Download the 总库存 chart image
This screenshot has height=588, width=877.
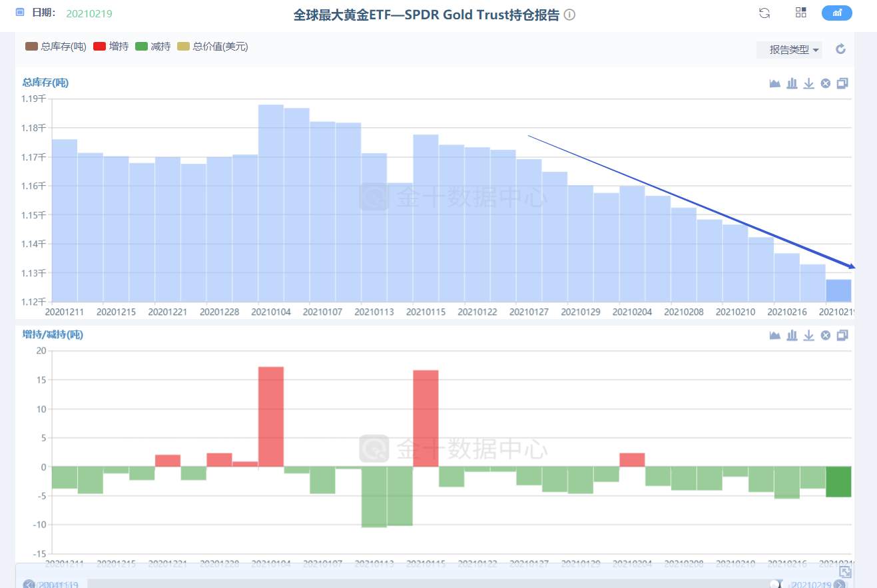[809, 83]
